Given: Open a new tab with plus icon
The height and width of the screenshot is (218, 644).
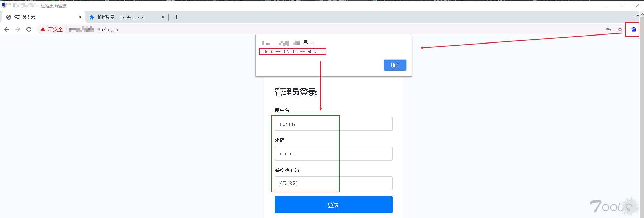Looking at the screenshot, I should (176, 17).
